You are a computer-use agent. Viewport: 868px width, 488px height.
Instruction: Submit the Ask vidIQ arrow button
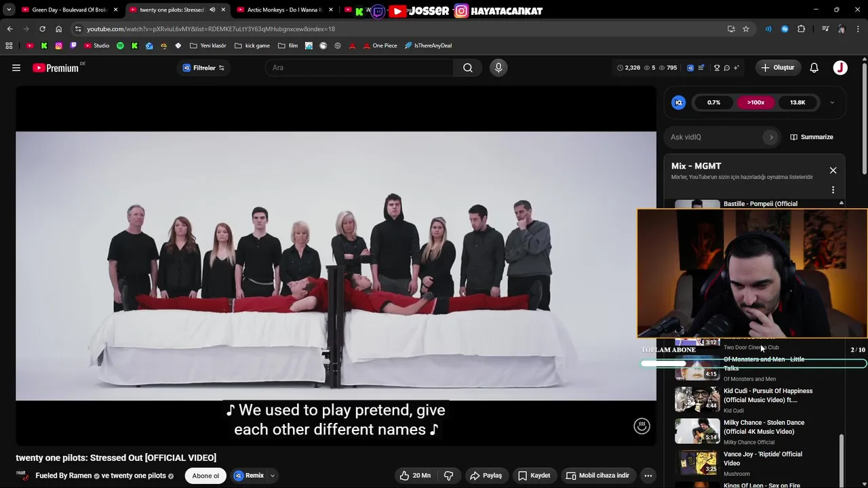point(771,137)
